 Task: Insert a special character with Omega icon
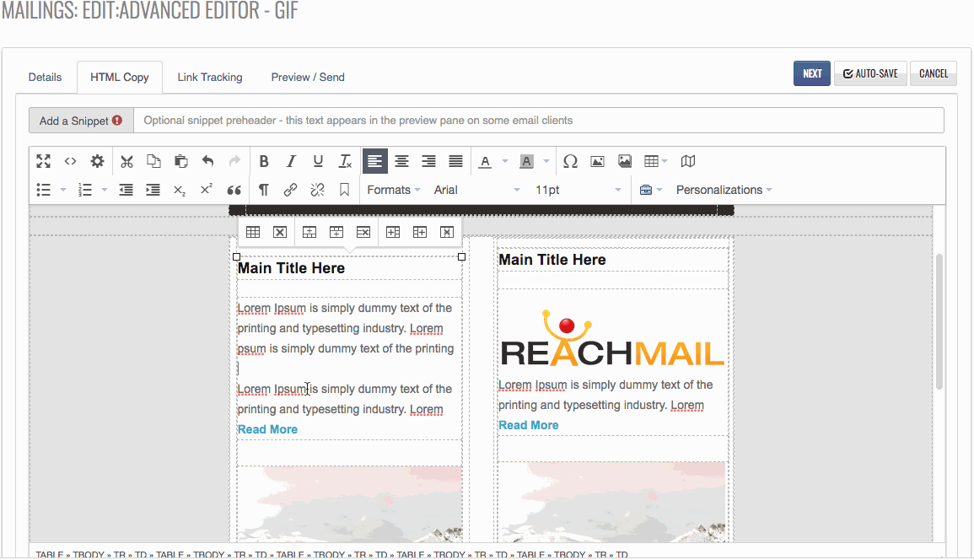pos(570,161)
